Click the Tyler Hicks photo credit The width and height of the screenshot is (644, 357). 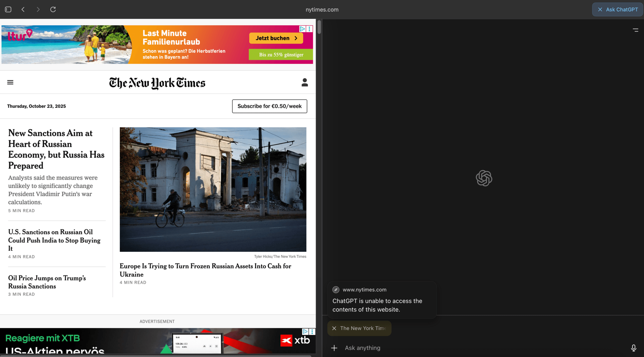[280, 257]
